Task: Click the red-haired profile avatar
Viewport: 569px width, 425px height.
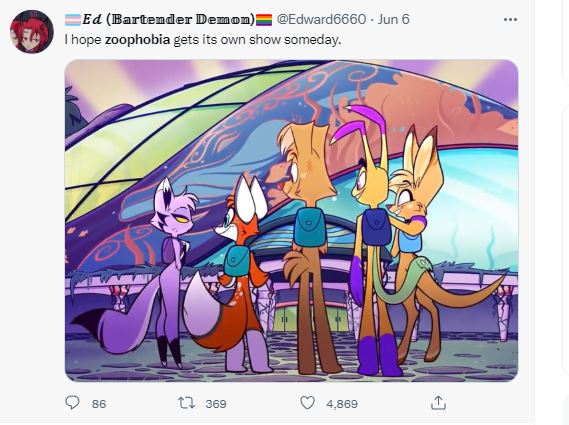Action: pos(32,32)
